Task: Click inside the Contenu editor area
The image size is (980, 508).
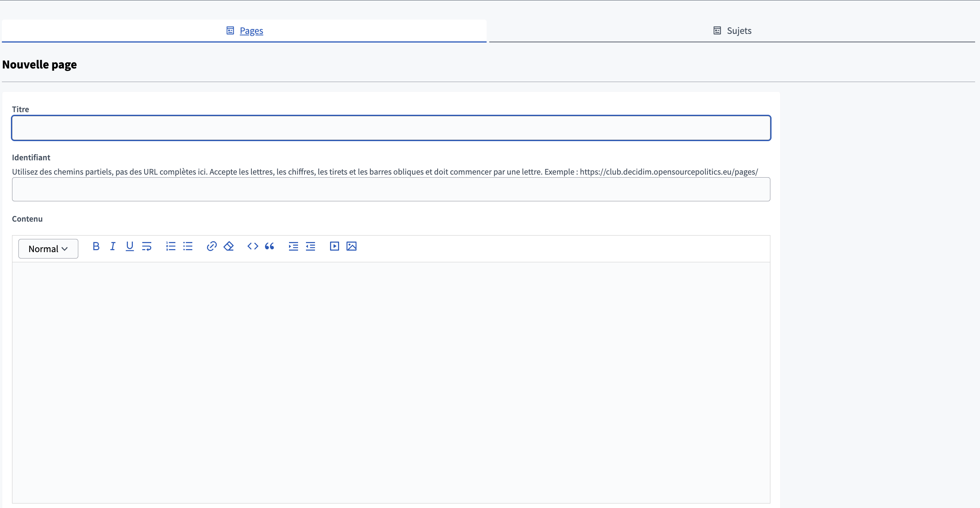Action: coord(391,380)
